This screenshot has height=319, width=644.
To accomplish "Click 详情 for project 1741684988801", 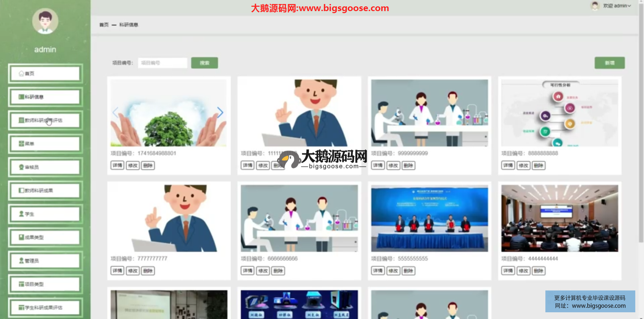I will pyautogui.click(x=117, y=166).
